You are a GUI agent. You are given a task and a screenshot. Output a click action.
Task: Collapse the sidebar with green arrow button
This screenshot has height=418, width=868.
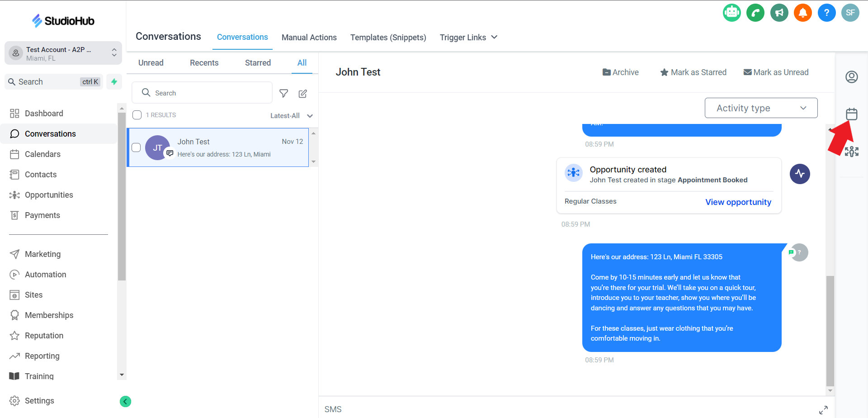(x=125, y=401)
